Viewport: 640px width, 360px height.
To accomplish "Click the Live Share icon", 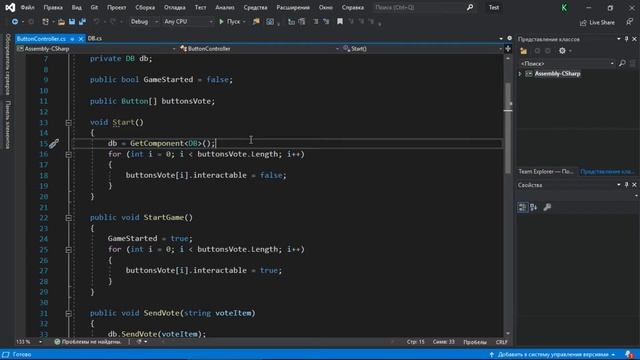I will pos(583,22).
